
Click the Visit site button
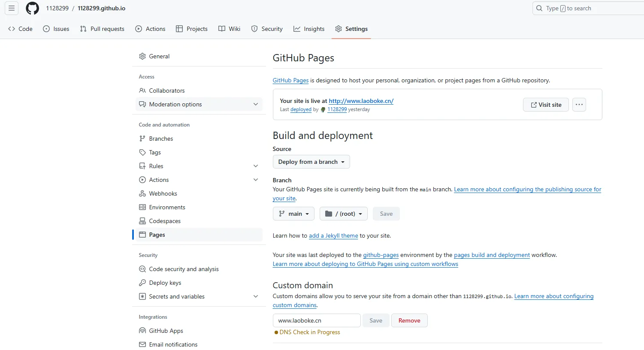[x=546, y=105]
